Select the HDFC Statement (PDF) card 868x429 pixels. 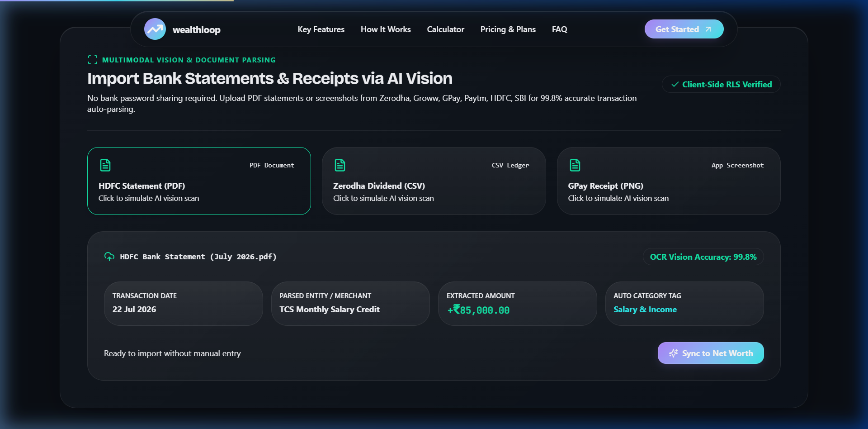(199, 181)
